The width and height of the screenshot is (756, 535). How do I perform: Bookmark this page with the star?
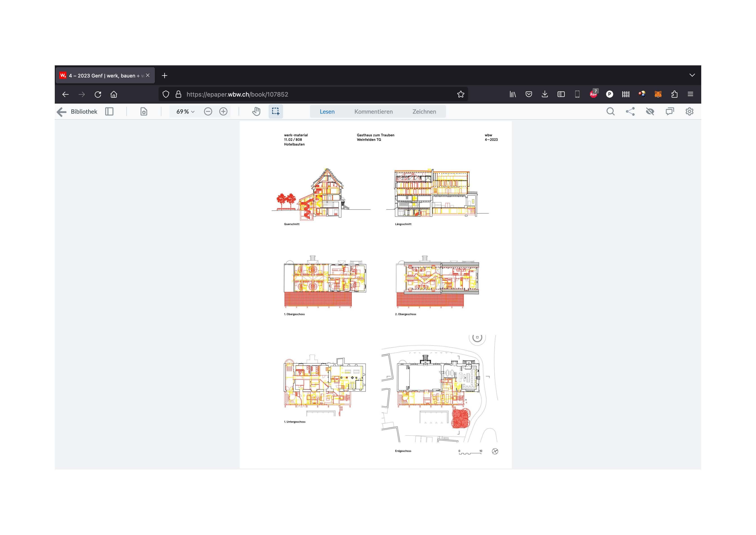[461, 94]
